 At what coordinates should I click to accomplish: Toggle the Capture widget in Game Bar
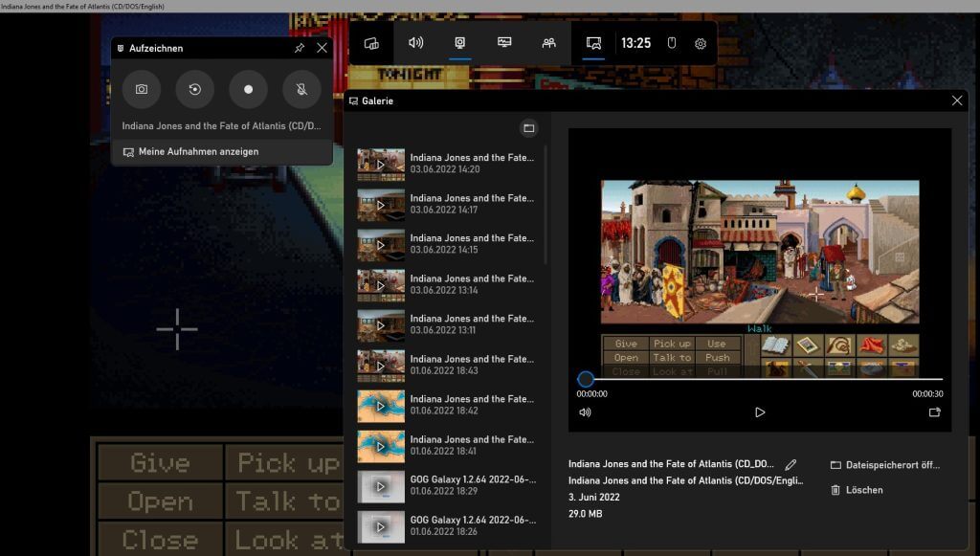(x=460, y=42)
